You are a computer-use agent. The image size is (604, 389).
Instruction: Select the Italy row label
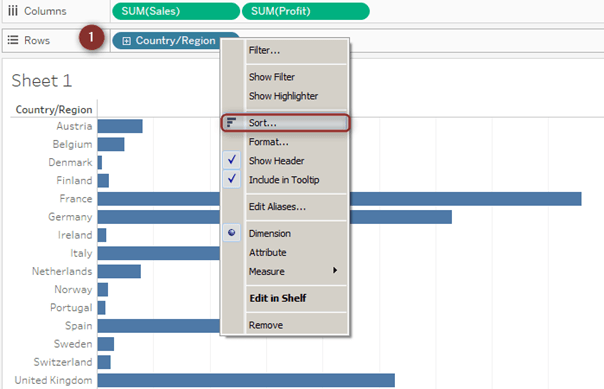point(81,253)
